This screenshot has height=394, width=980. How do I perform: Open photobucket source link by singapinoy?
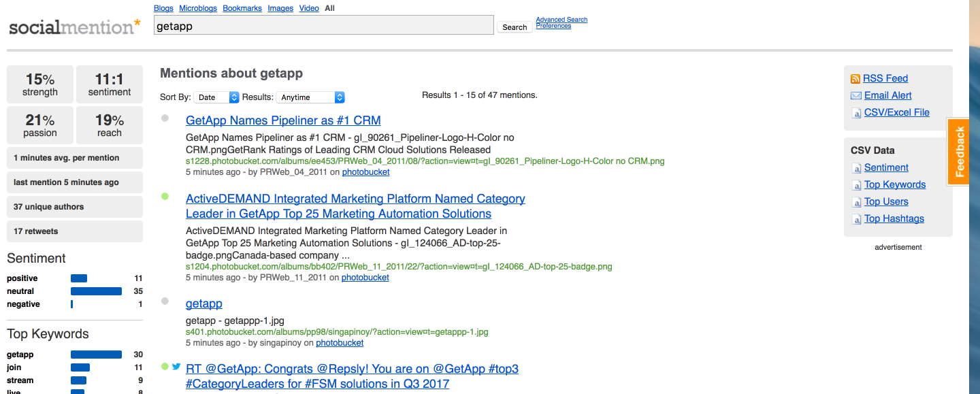(x=340, y=343)
